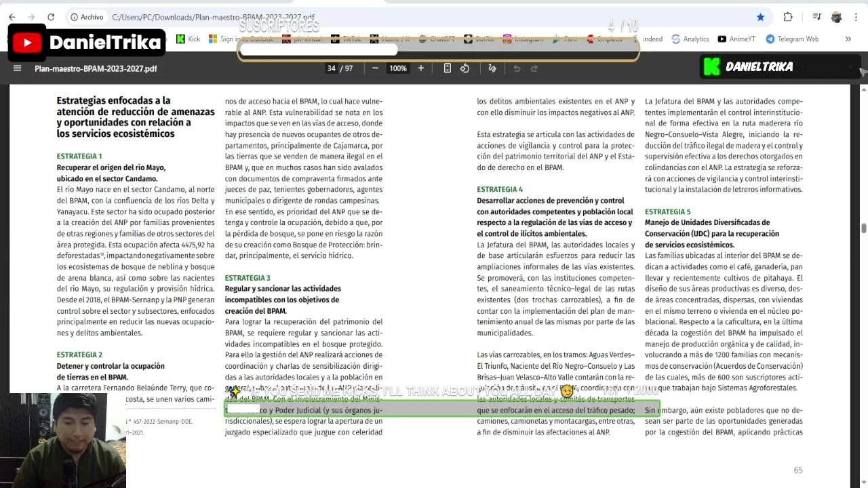Reload the PDF page
Screen dimensions: 868x488
pyautogui.click(x=51, y=17)
